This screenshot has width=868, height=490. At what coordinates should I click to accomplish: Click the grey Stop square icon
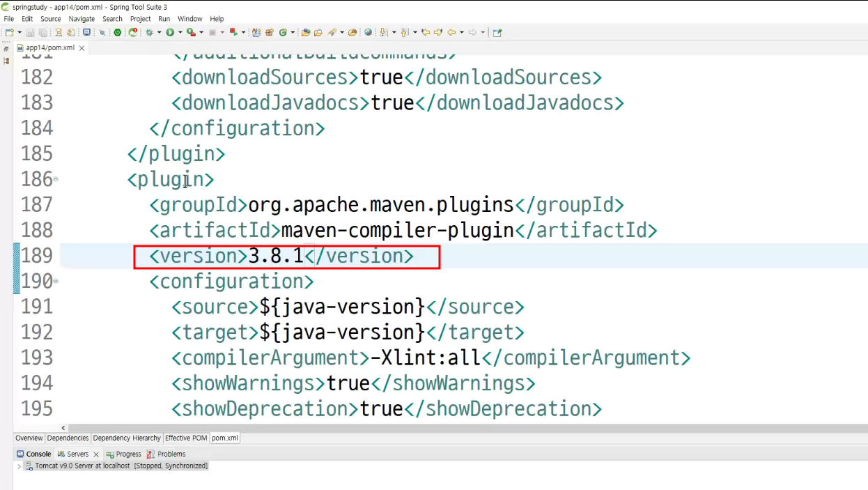pyautogui.click(x=212, y=32)
